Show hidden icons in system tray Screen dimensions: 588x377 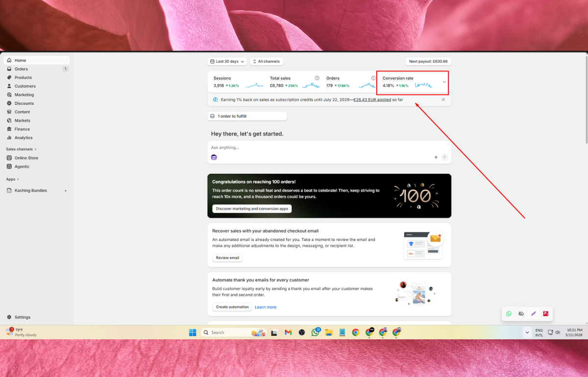[x=527, y=332]
